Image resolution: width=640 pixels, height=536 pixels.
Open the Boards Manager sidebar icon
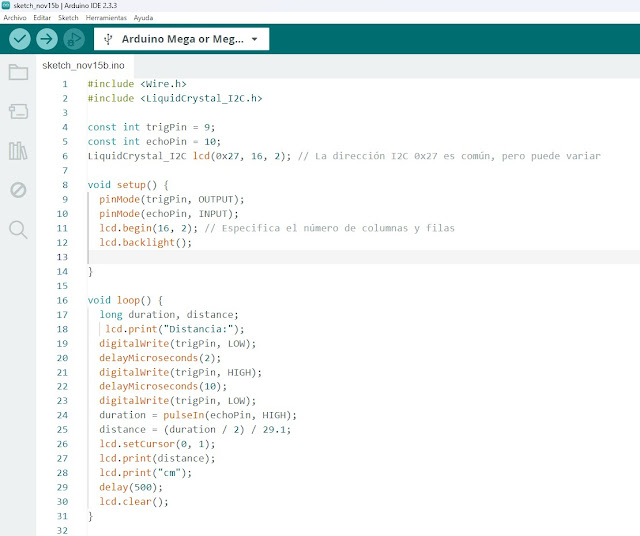(x=18, y=111)
